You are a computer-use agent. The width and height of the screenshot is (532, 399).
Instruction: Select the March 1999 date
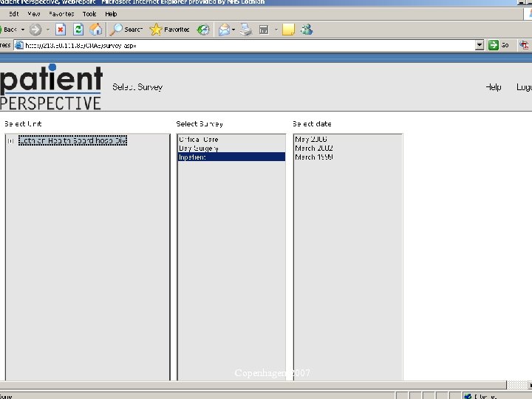tap(314, 157)
